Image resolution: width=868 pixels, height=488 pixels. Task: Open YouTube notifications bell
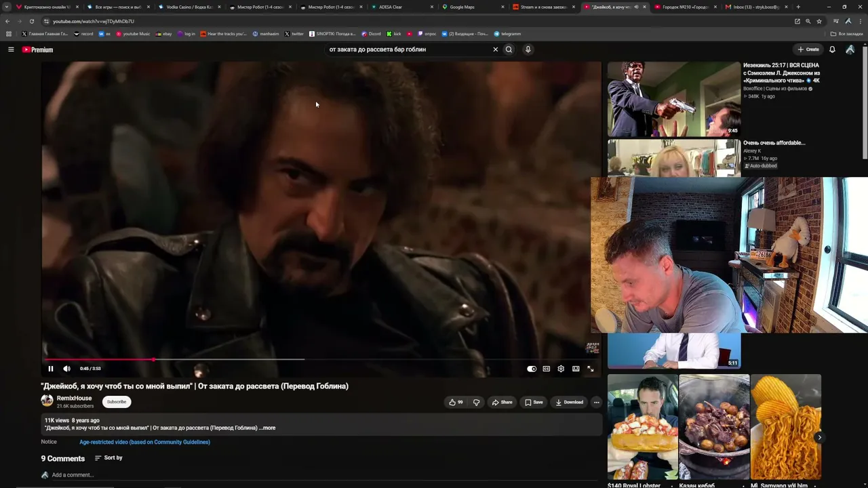point(832,49)
